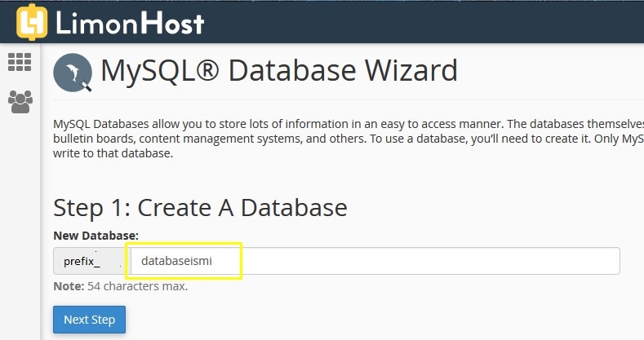644x340 pixels.
Task: Click the 'MySQL® Database Wizard' heading
Action: (279, 70)
